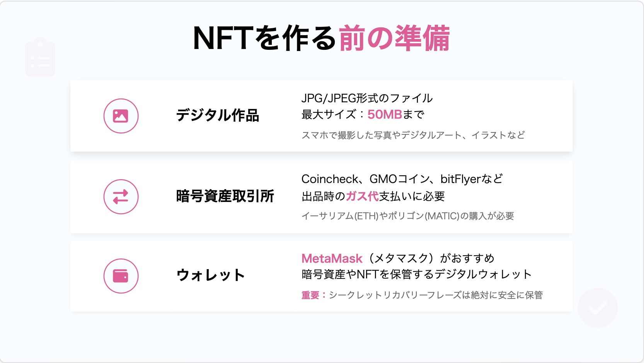
Task: Click the title NFTを作る前の準備
Action: pos(322,38)
